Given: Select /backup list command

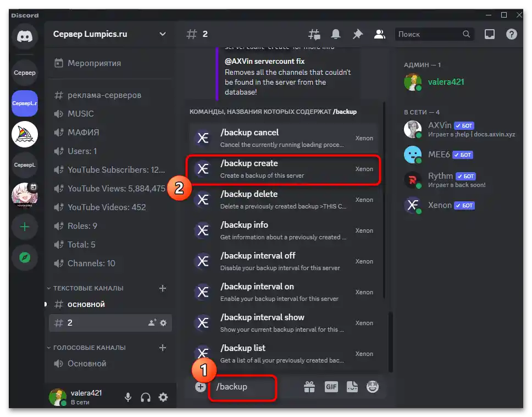Looking at the screenshot, I should coord(283,354).
